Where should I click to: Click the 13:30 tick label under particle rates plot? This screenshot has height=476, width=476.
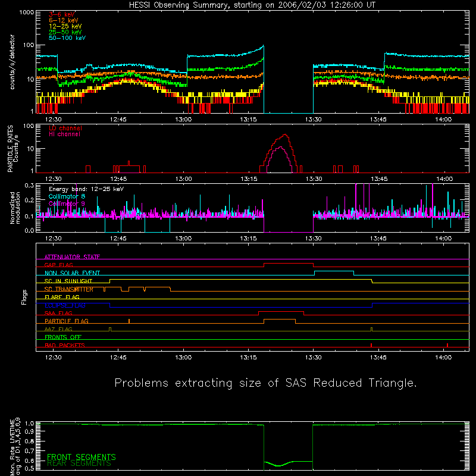pyautogui.click(x=314, y=179)
